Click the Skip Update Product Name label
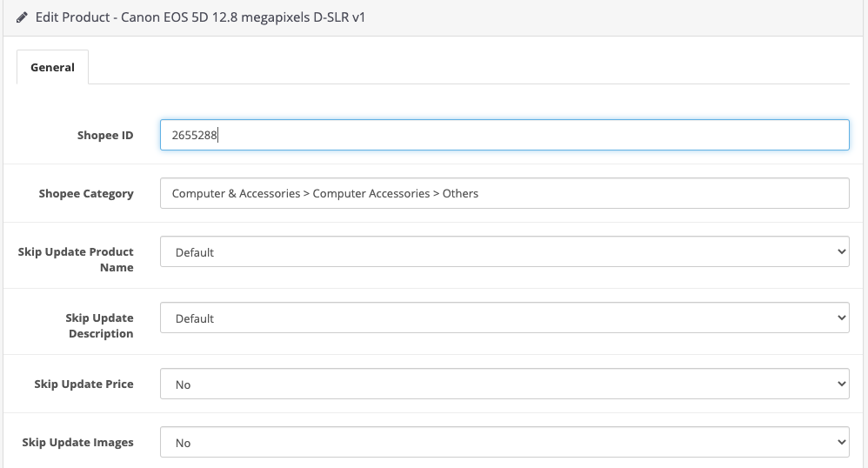Image resolution: width=868 pixels, height=468 pixels. click(x=77, y=259)
